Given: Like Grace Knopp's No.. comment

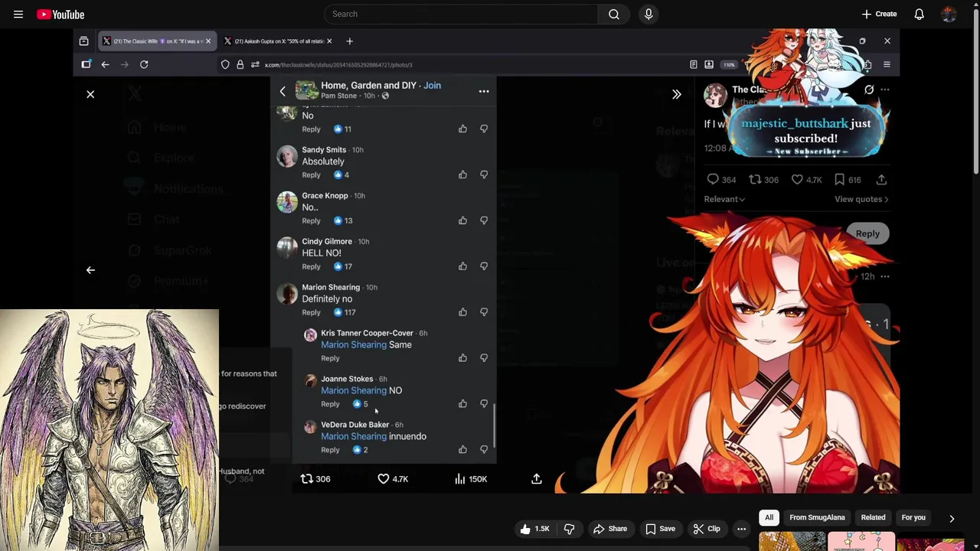Looking at the screenshot, I should tap(462, 220).
